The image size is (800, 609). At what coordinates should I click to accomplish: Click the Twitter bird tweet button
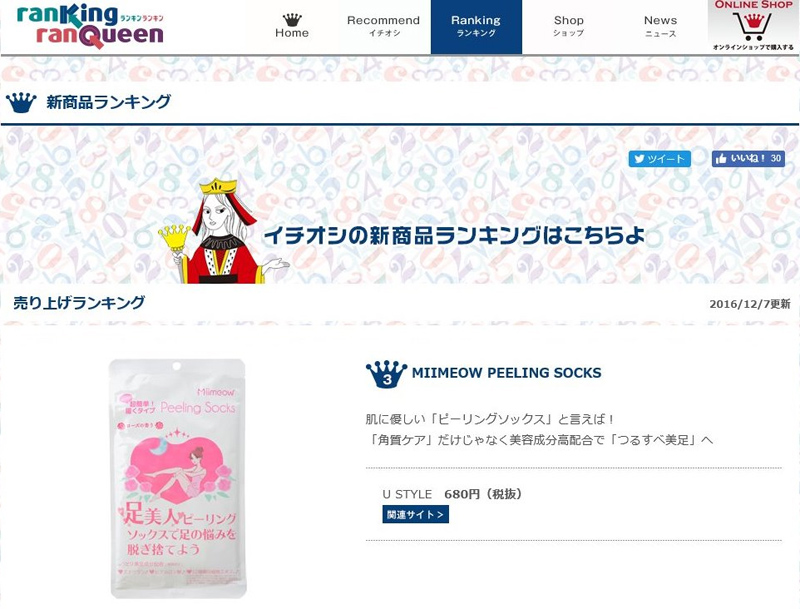(660, 159)
